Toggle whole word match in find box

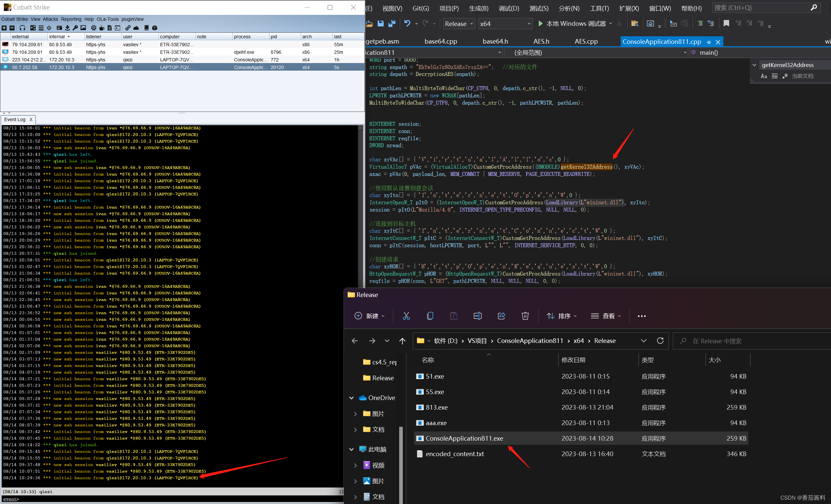[774, 76]
